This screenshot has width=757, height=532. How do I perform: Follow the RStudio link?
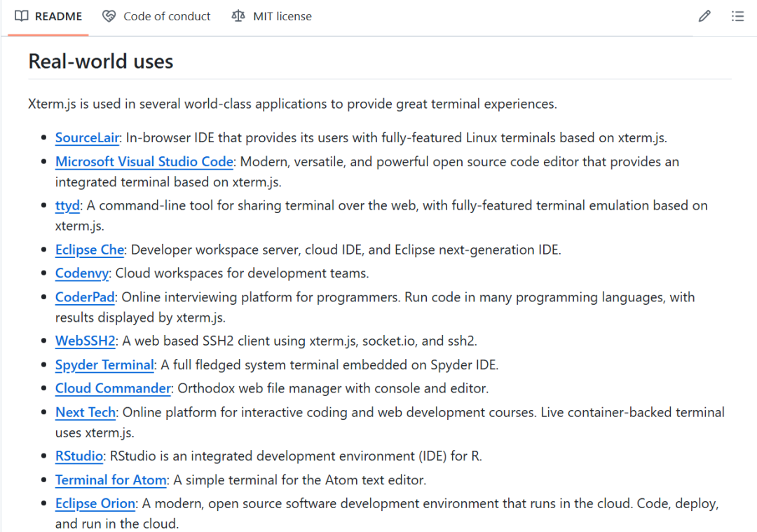(79, 456)
